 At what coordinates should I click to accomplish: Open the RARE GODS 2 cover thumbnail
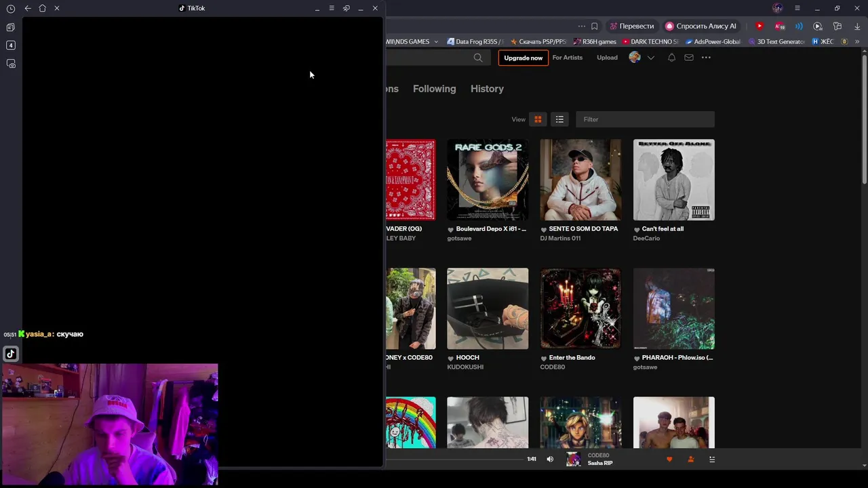488,180
